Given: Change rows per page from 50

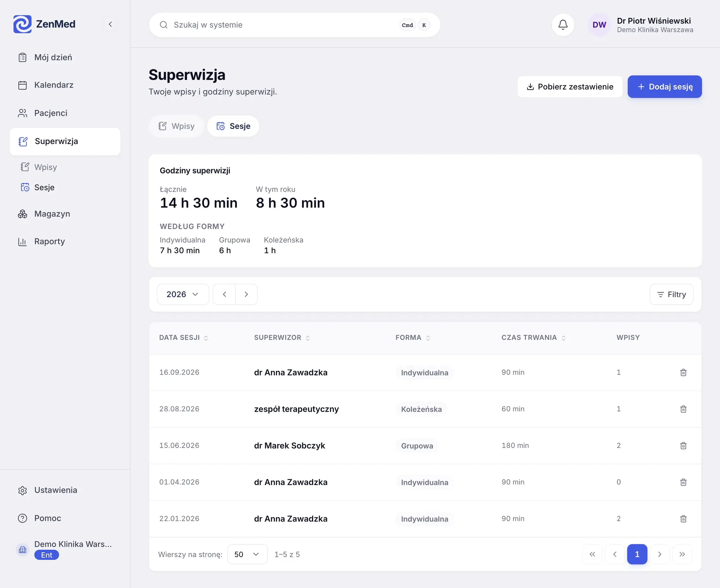Looking at the screenshot, I should [x=247, y=554].
